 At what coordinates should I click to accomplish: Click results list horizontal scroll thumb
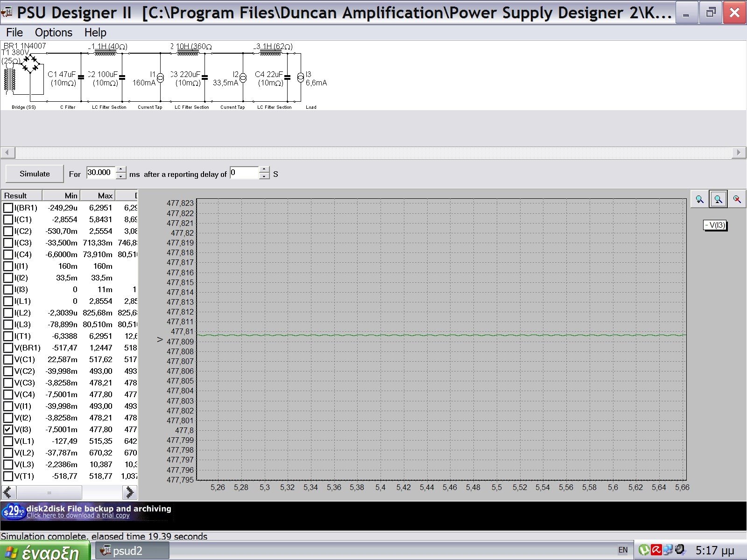tap(49, 492)
